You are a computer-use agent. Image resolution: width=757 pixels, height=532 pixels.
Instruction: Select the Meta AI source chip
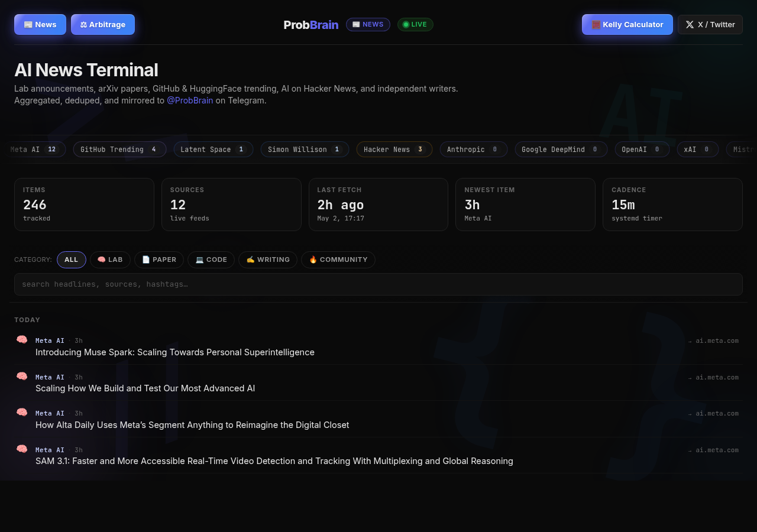(34, 150)
